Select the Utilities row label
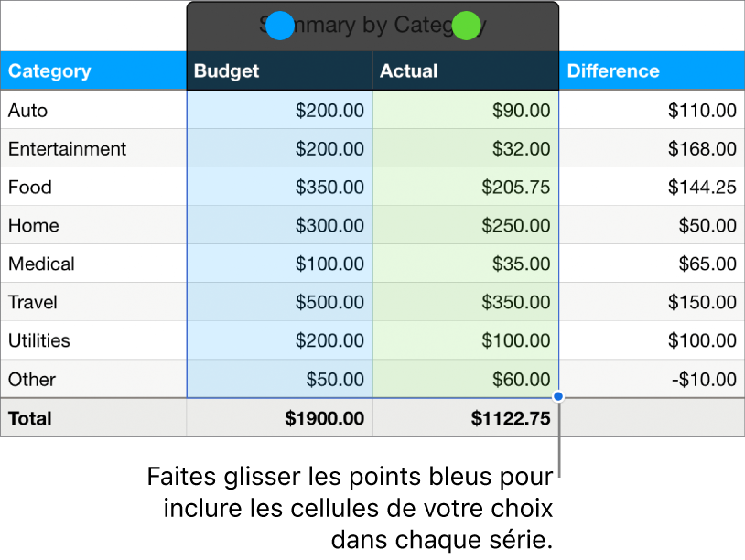The width and height of the screenshot is (745, 560). coord(39,340)
